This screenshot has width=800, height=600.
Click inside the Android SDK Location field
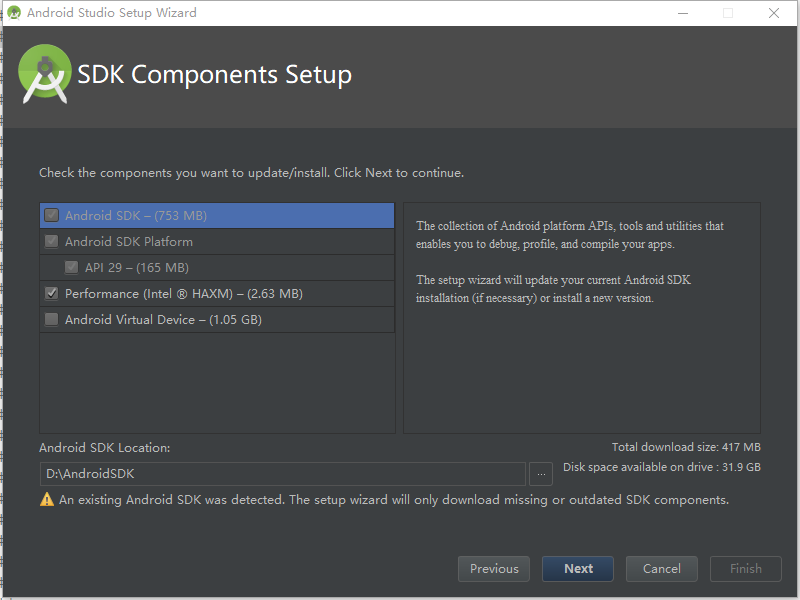280,473
